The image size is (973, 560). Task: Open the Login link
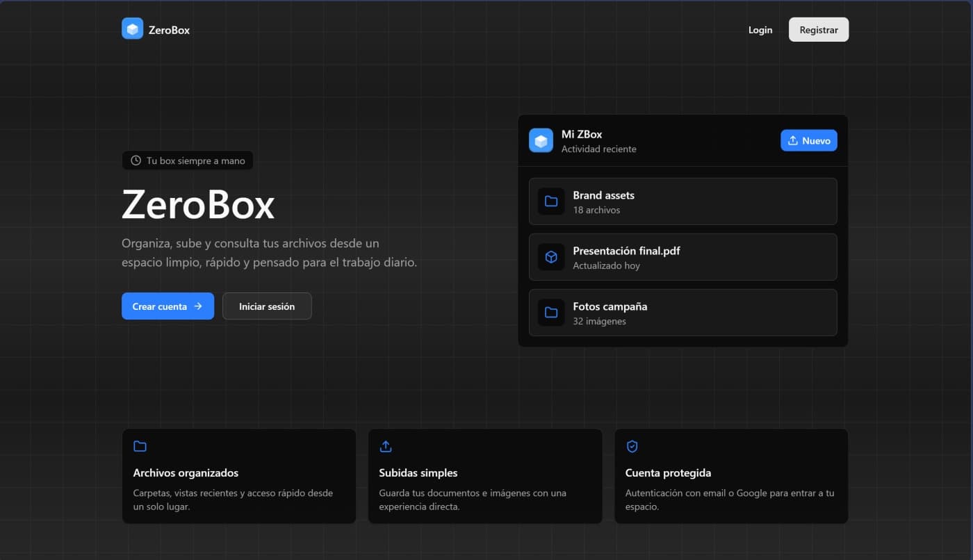(x=760, y=30)
